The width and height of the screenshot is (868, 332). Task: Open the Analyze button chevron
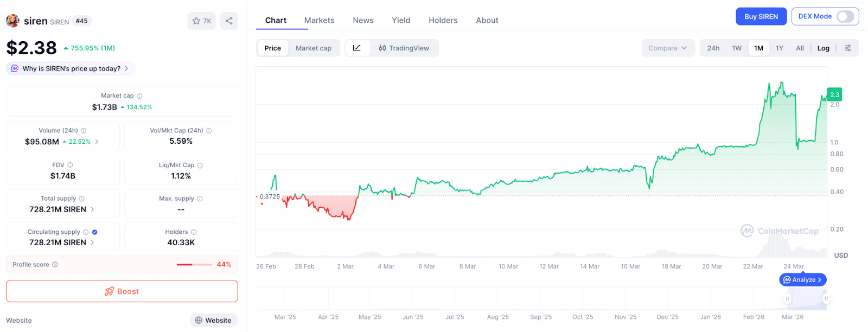click(x=820, y=280)
